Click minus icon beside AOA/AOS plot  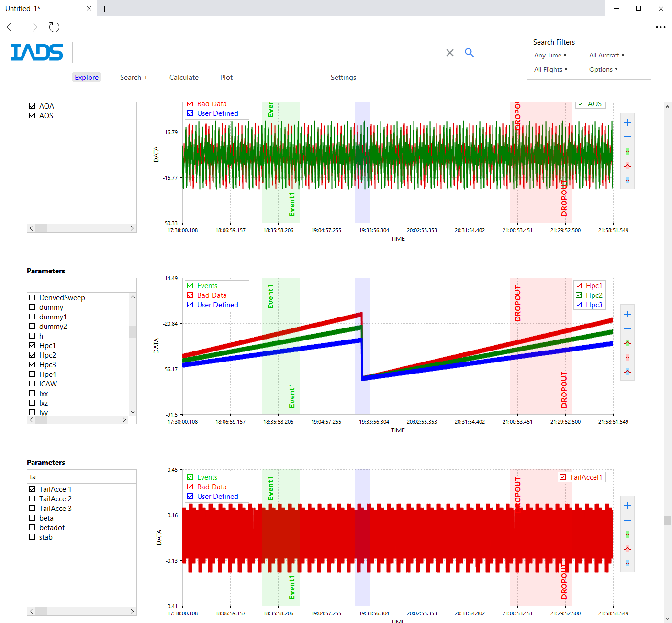click(x=627, y=137)
